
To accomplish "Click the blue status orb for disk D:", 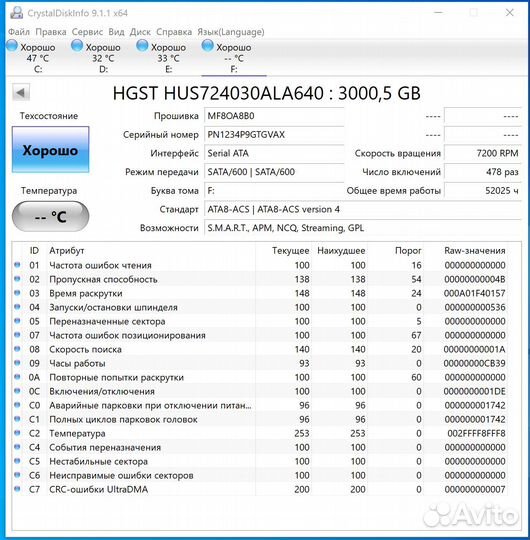I will coord(77,46).
